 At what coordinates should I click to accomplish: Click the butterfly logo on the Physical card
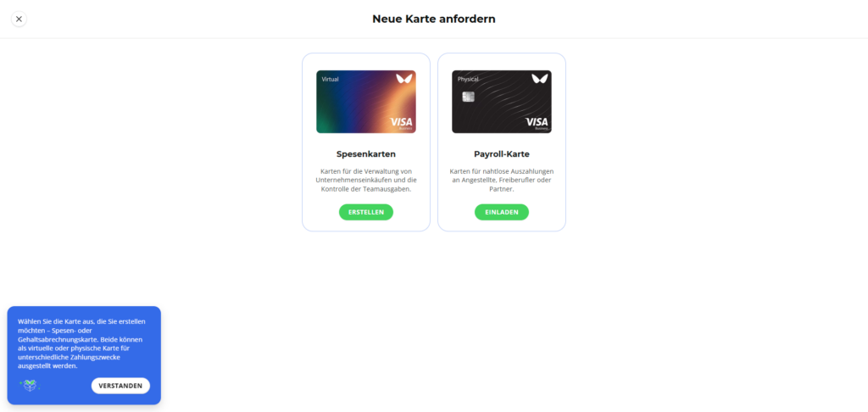coord(540,79)
